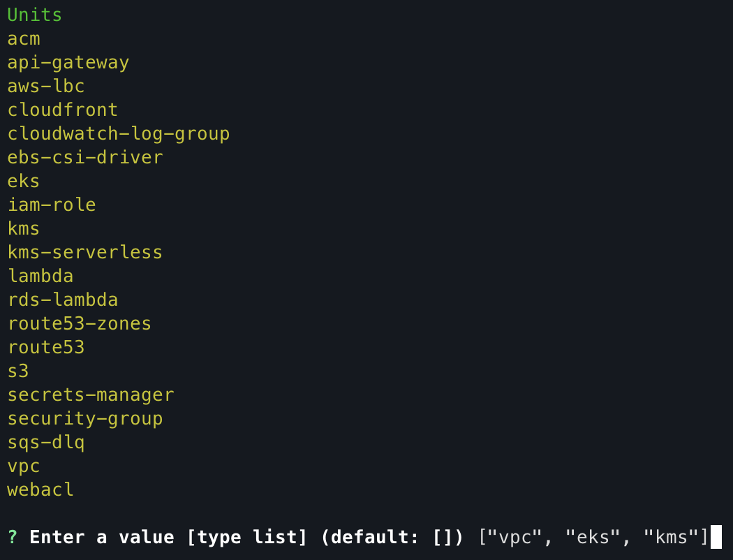Image resolution: width=733 pixels, height=560 pixels.
Task: Click the typed list value in the prompt
Action: click(593, 537)
